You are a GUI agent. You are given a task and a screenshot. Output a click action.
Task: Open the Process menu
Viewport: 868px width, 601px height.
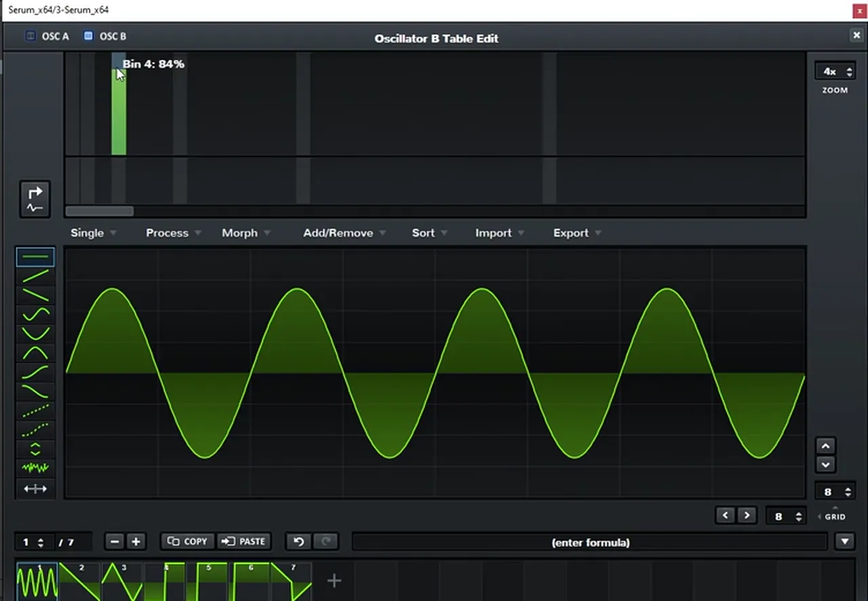pos(174,233)
